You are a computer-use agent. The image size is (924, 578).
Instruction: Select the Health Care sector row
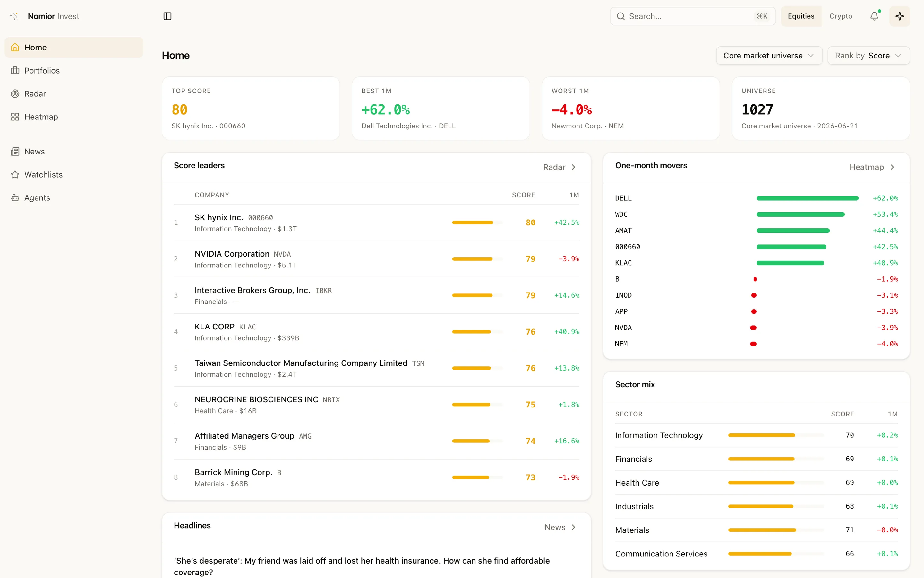pyautogui.click(x=757, y=482)
